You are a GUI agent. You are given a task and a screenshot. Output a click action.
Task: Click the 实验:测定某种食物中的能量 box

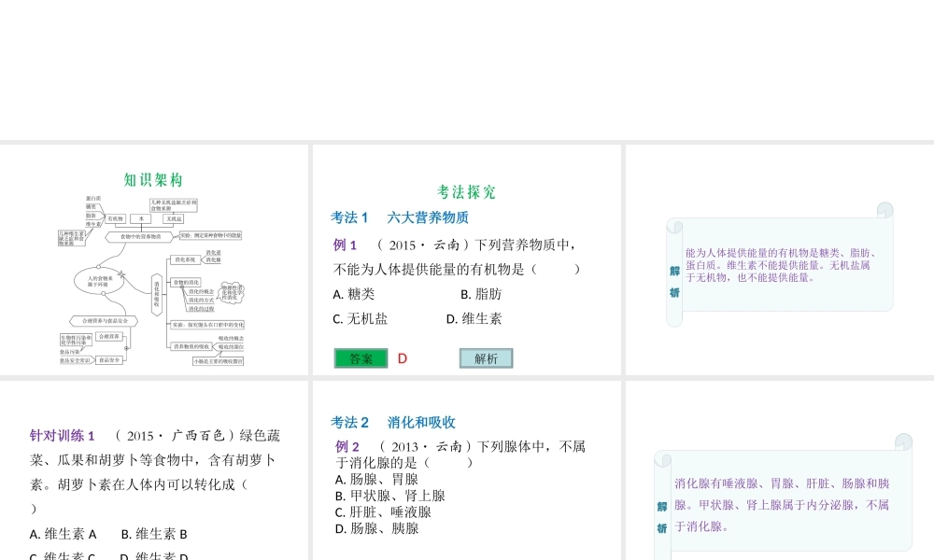(x=210, y=235)
